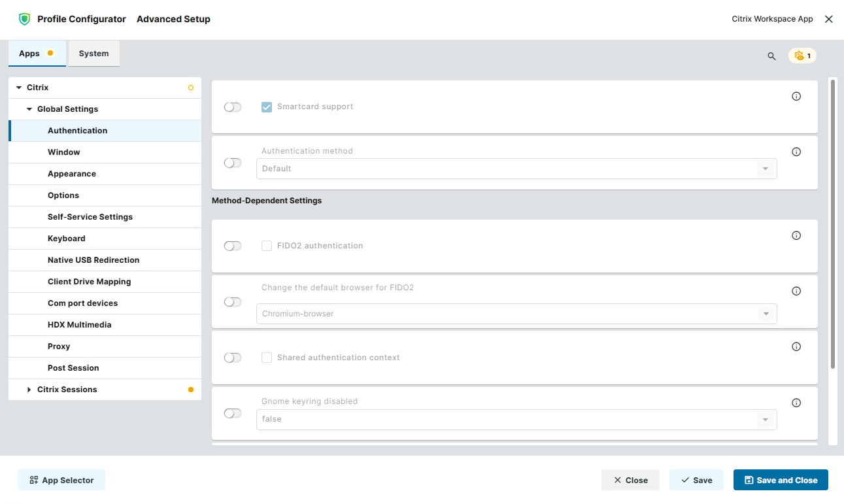Screen dimensions: 844x504
Task: Select Keyboard in the settings tree
Action: [105, 239]
